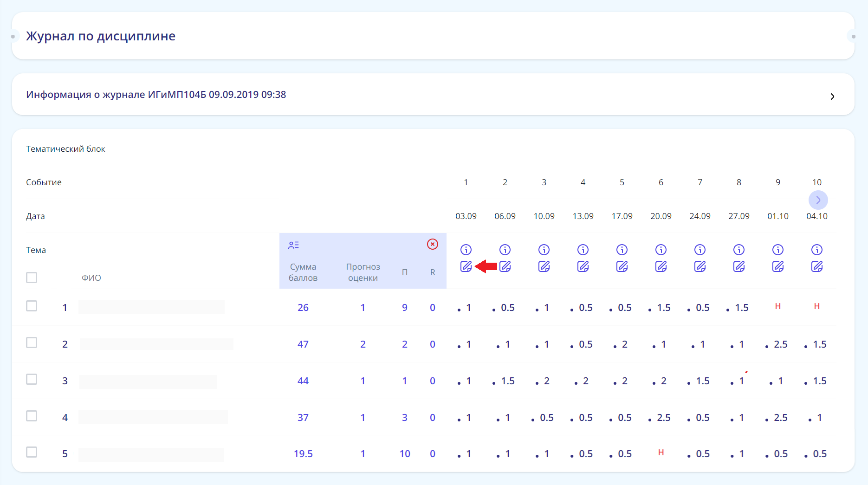Expand the Информация о журнале panel chevron
This screenshot has height=485, width=868.
tap(832, 97)
